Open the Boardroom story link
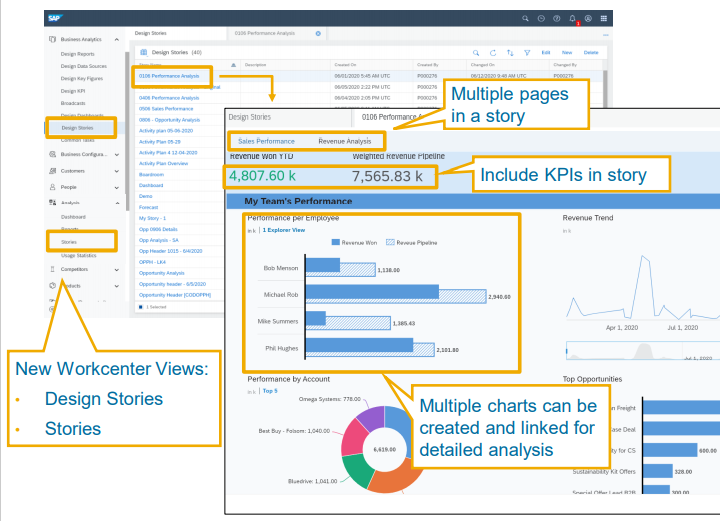This screenshot has height=521, width=720. 152,175
